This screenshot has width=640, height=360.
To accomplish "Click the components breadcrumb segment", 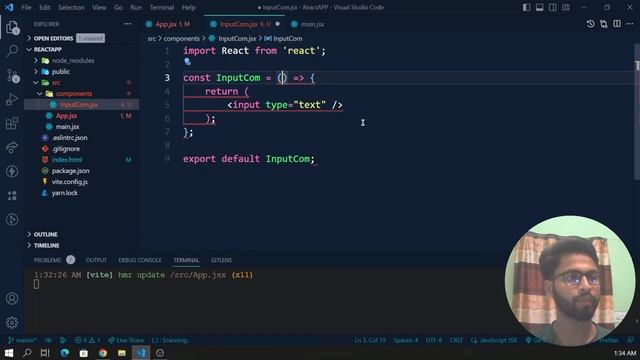I will point(182,38).
